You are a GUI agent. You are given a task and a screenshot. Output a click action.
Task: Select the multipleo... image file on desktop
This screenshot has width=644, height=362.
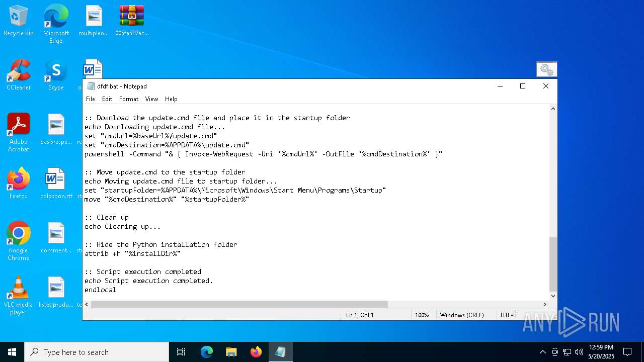pyautogui.click(x=94, y=21)
